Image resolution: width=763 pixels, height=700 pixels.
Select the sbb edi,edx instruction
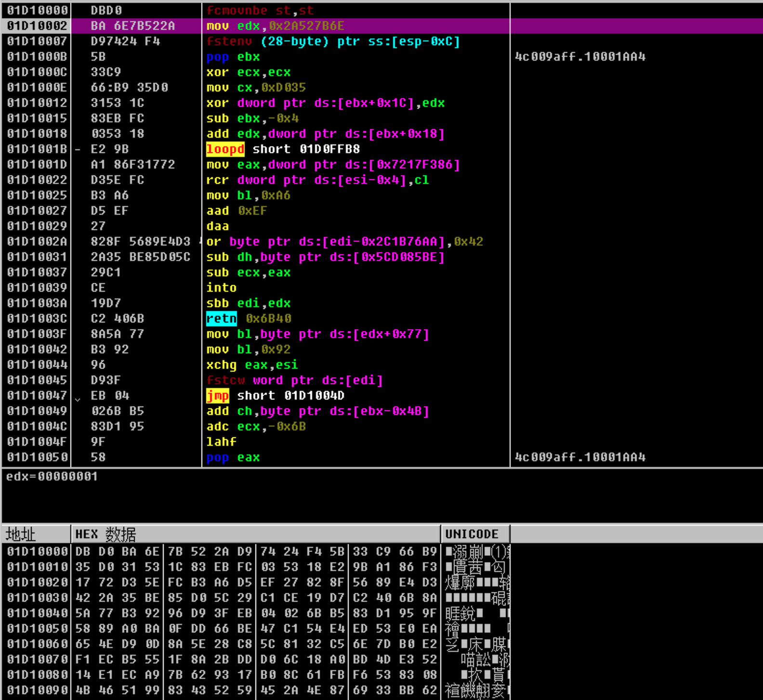[248, 303]
